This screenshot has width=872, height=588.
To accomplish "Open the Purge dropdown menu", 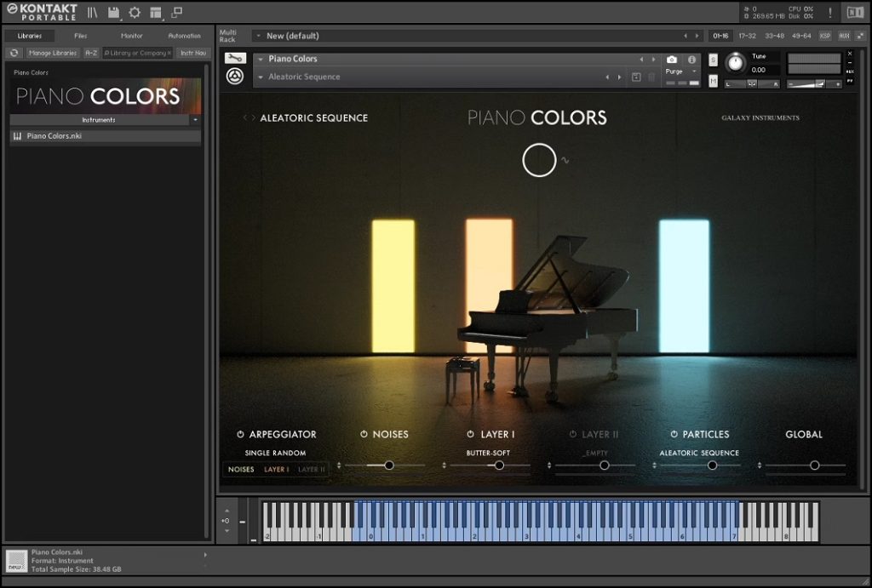I will pyautogui.click(x=681, y=71).
